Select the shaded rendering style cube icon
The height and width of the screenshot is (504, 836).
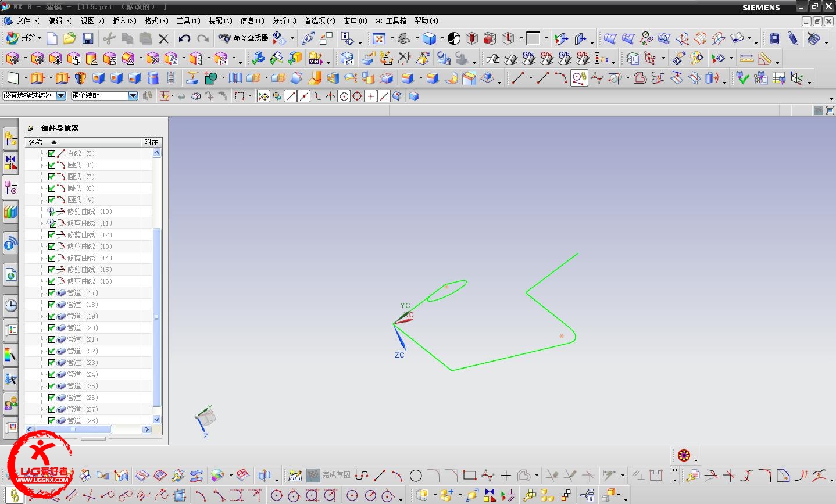(x=429, y=38)
